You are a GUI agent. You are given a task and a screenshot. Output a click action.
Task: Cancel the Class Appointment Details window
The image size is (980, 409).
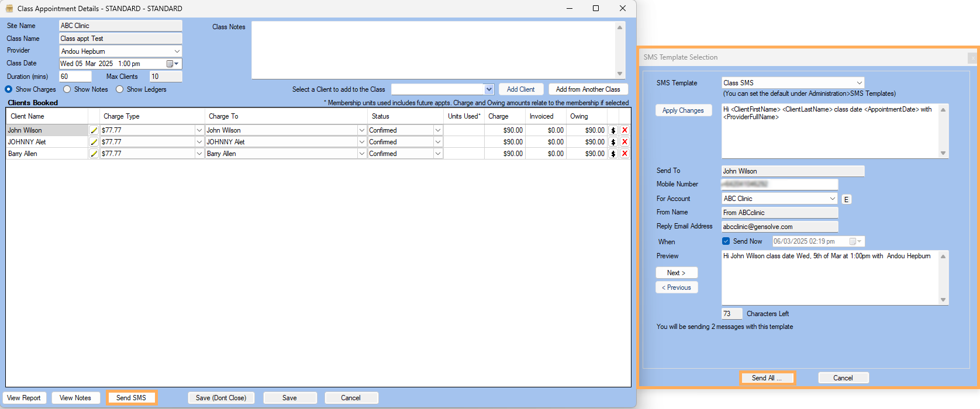coord(351,398)
